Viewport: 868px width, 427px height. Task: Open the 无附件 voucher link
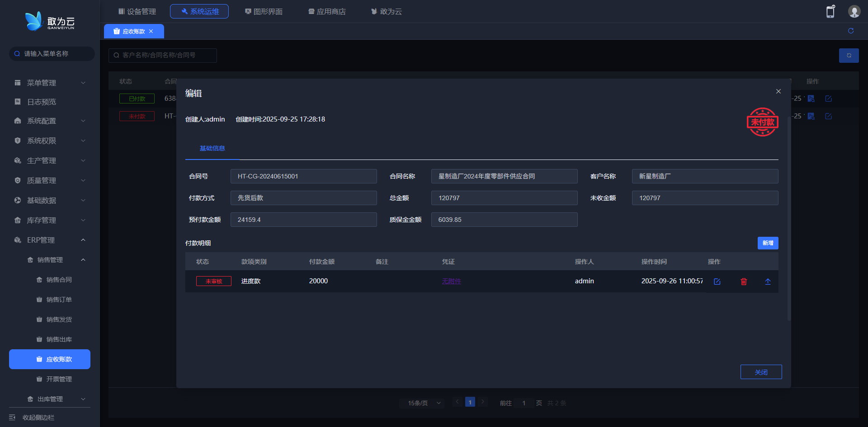451,281
